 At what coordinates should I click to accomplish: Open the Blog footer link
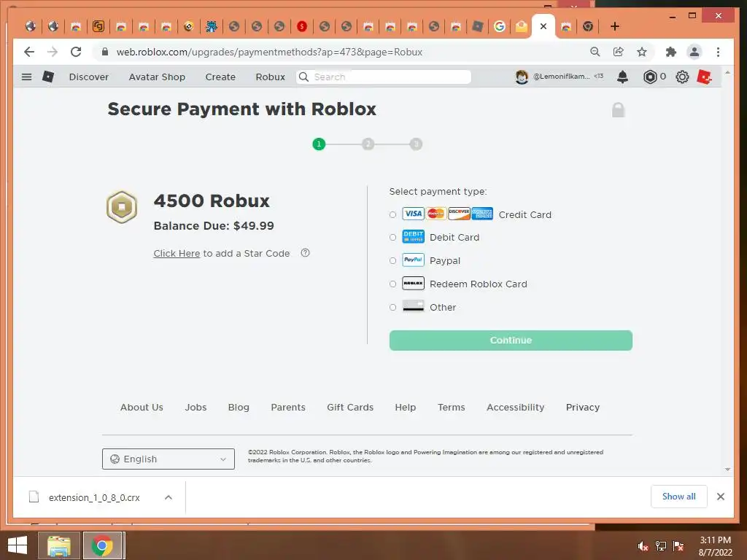click(239, 407)
